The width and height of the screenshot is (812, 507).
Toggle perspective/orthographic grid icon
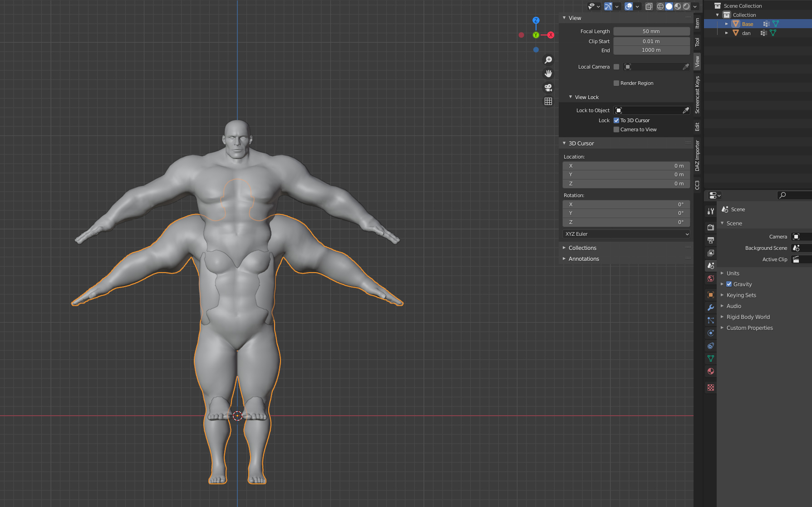pos(548,101)
